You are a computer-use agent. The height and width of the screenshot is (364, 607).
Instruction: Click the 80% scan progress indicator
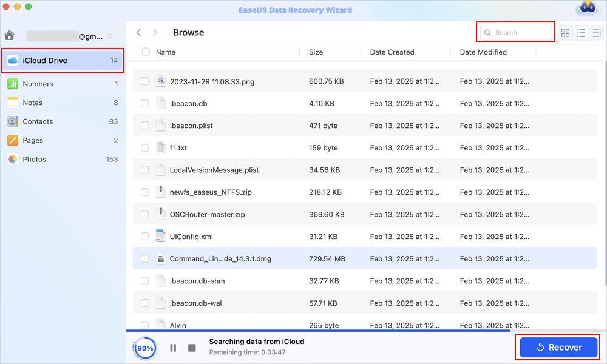pyautogui.click(x=145, y=348)
